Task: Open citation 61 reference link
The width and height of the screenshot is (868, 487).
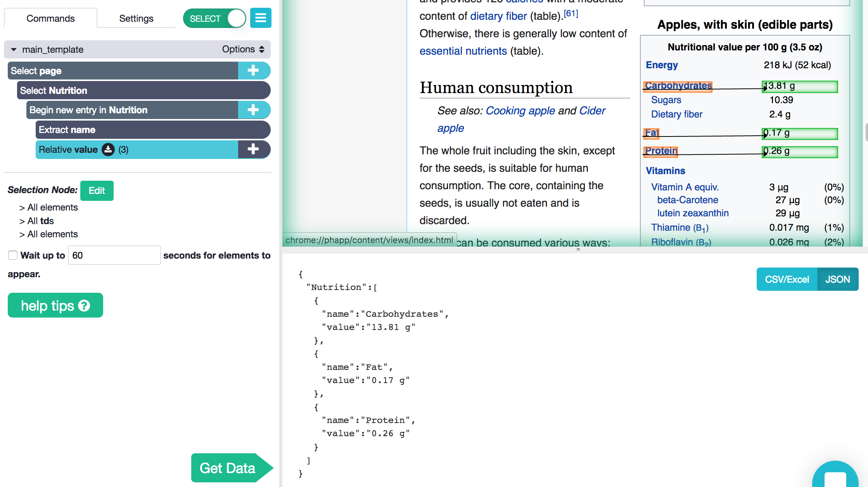Action: [571, 14]
